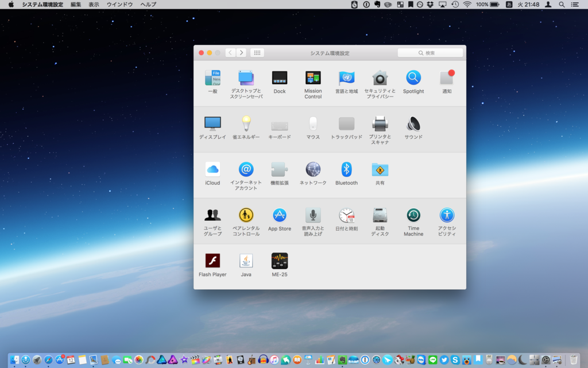Click the show-all grid button
This screenshot has width=588, height=368.
[x=257, y=52]
